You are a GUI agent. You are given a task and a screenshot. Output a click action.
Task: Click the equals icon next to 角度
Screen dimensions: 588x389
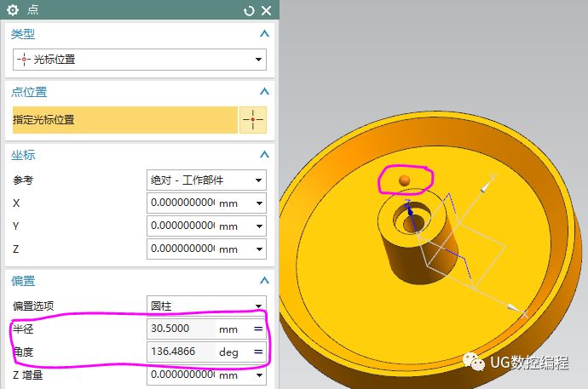click(x=257, y=352)
